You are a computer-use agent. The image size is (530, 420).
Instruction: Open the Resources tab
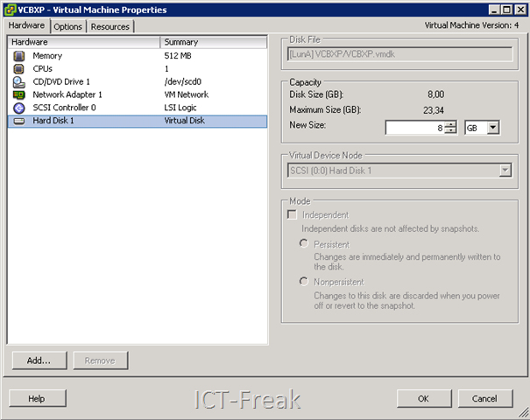point(110,26)
